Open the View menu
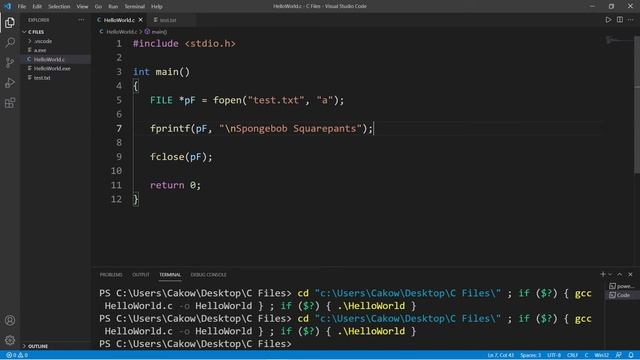 [x=82, y=7]
